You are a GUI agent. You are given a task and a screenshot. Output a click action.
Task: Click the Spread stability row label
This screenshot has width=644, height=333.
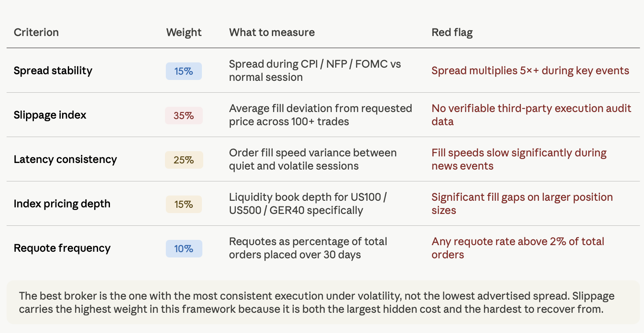click(x=53, y=71)
